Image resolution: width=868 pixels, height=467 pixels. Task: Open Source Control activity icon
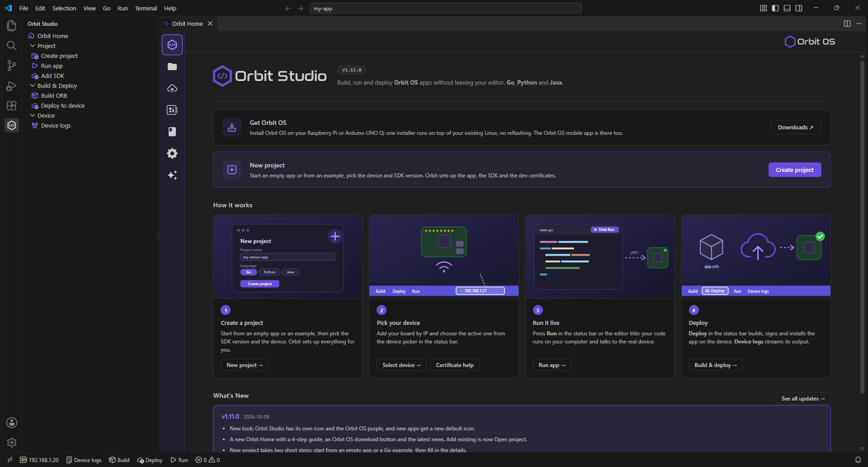(12, 66)
